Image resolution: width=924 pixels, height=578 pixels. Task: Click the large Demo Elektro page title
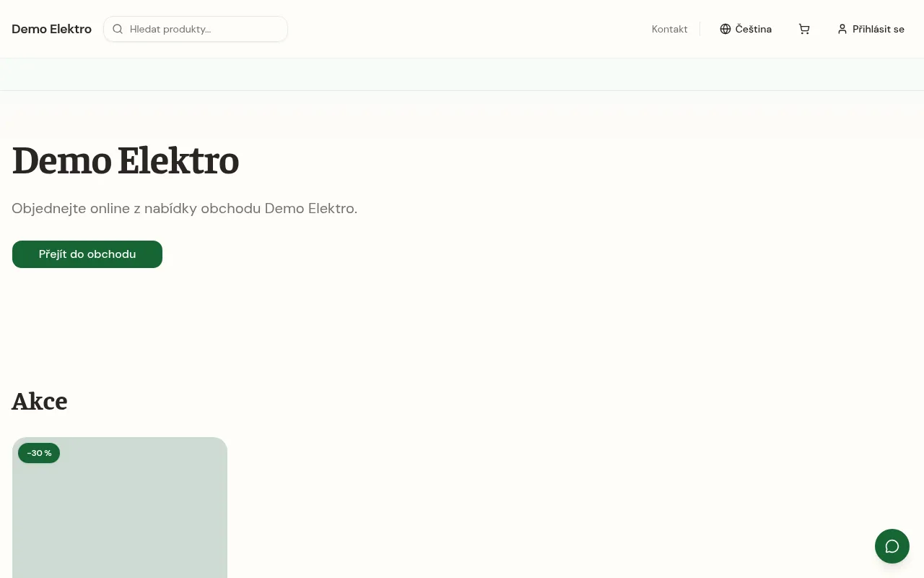(126, 160)
